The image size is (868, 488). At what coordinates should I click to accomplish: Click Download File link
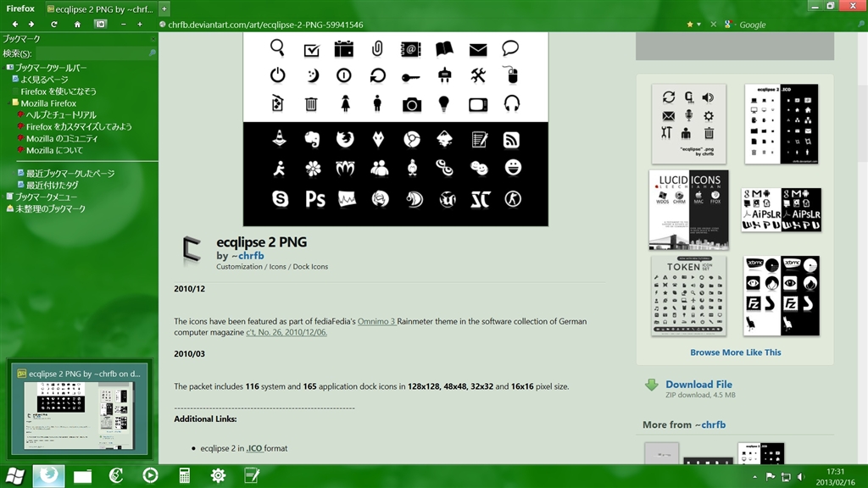tap(698, 384)
